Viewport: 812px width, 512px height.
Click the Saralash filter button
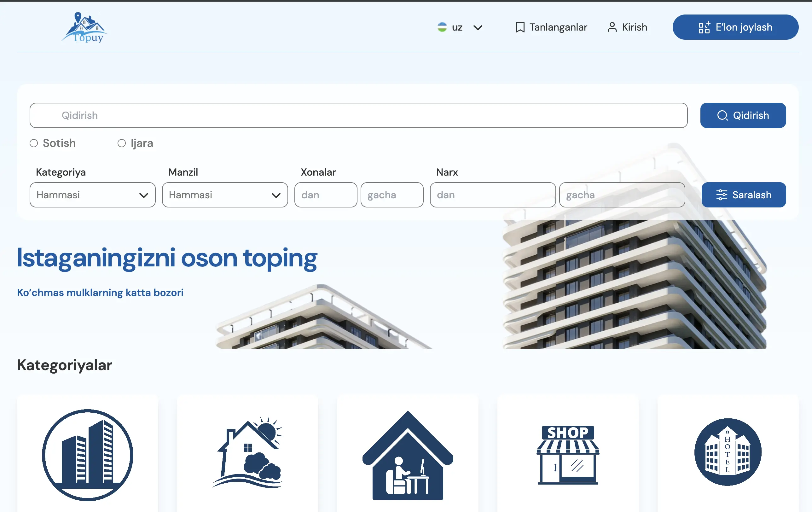click(743, 195)
